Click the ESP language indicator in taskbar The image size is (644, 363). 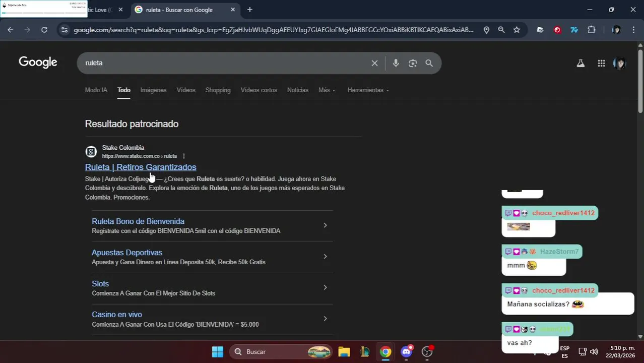tap(565, 352)
